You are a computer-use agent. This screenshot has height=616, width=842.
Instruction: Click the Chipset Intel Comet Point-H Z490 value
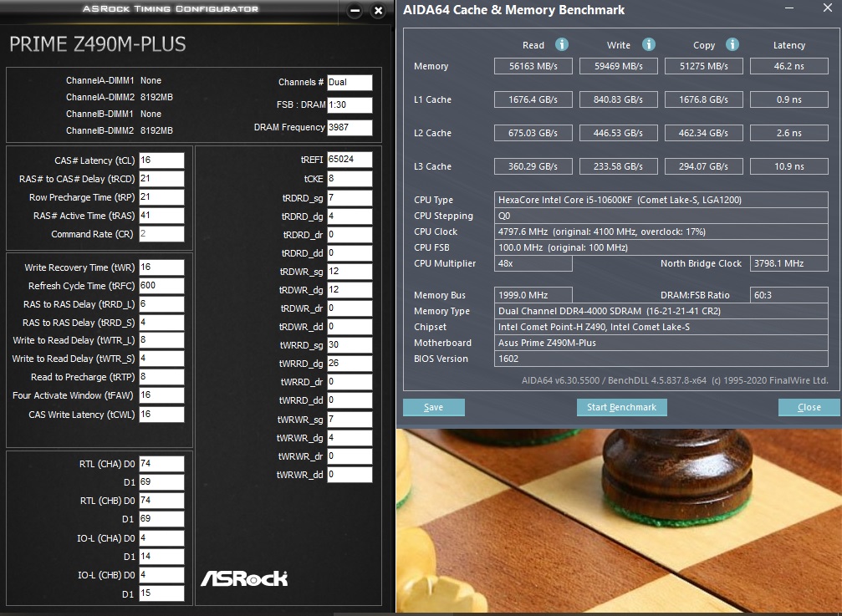661,327
